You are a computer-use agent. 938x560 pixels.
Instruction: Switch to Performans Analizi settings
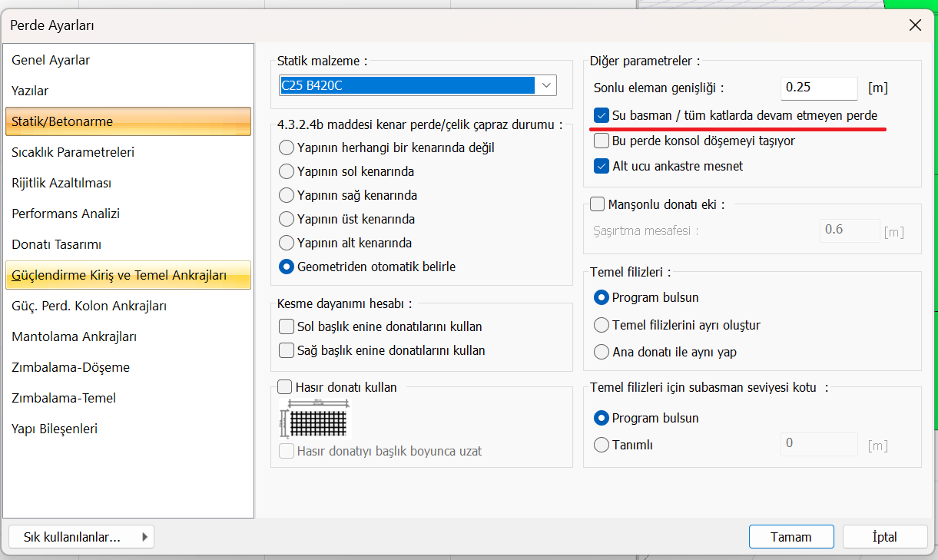(66, 214)
